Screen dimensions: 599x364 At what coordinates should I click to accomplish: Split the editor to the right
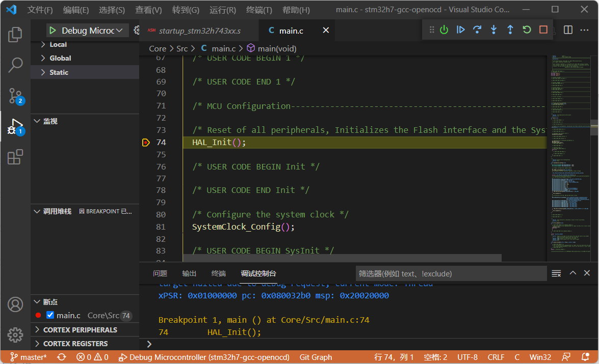click(x=568, y=30)
